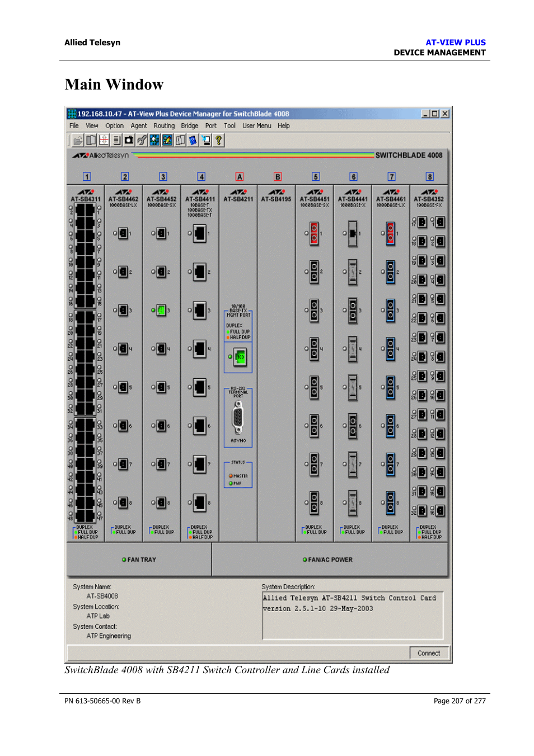Open the User Menu menu
Image resolution: width=534 pixels, height=756 pixels.
coord(256,126)
